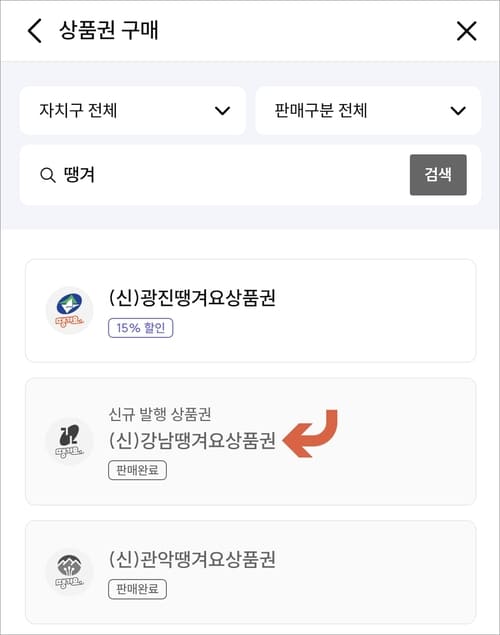Expand the 판매구분 전체 dropdown
500x635 pixels.
368,111
